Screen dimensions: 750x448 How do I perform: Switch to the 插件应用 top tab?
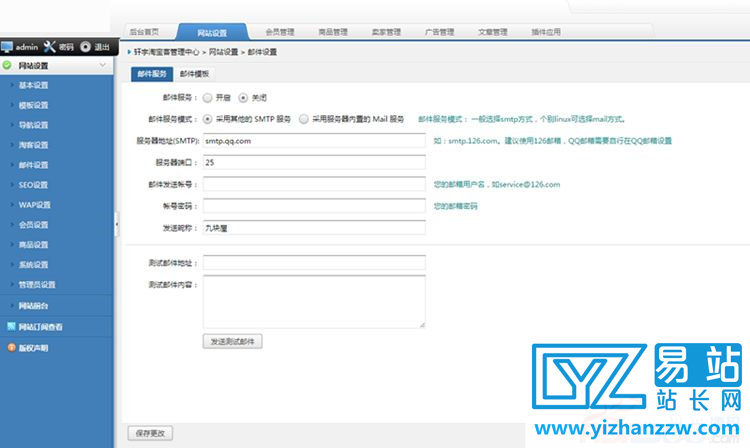click(546, 32)
